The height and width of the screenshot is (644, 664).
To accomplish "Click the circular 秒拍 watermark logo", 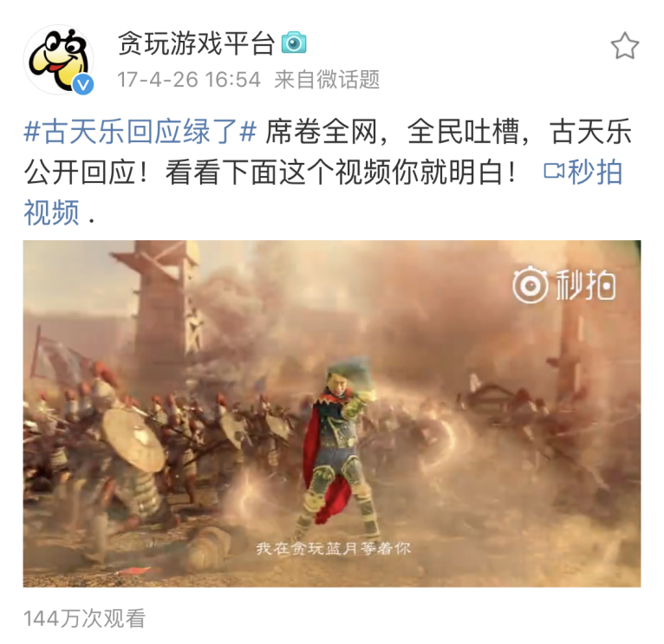I will click(x=530, y=284).
